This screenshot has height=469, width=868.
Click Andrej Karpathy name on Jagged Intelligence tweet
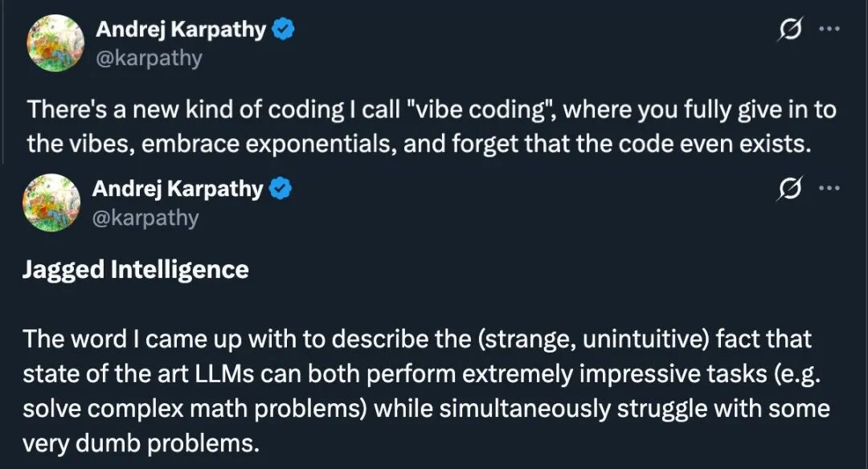click(x=178, y=190)
